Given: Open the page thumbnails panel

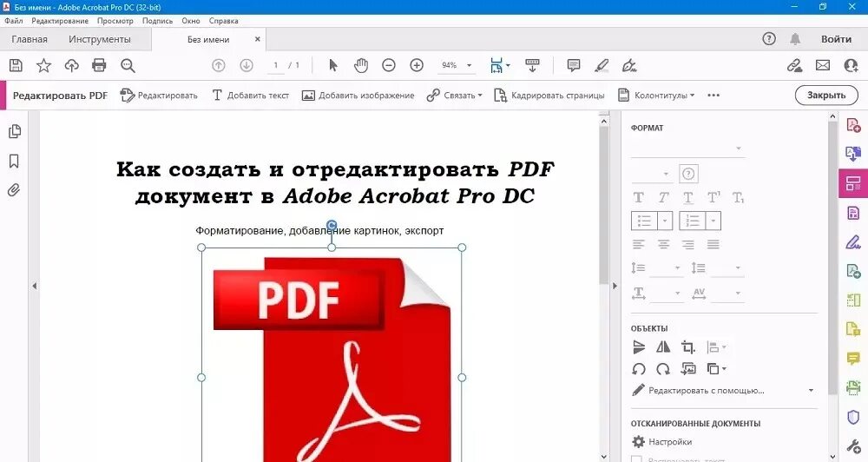Looking at the screenshot, I should (15, 131).
